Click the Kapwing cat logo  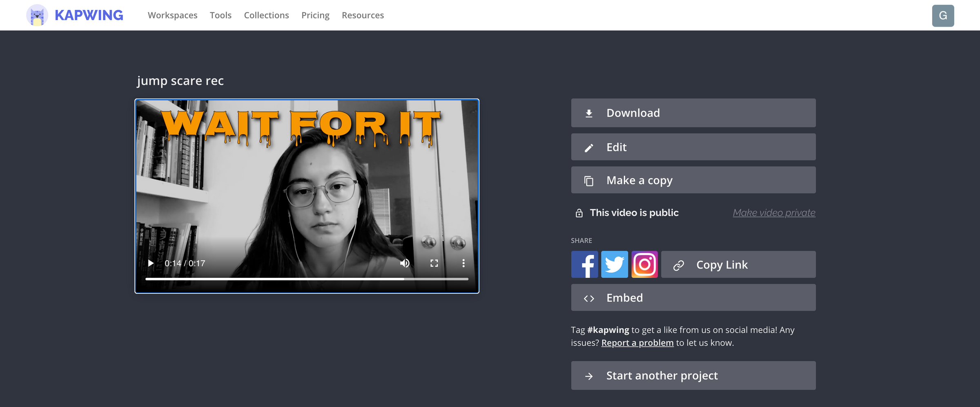pyautogui.click(x=37, y=16)
